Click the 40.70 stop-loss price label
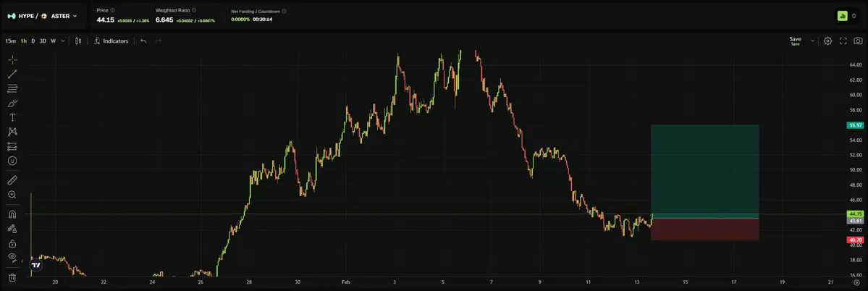Image resolution: width=868 pixels, height=291 pixels. click(x=855, y=240)
